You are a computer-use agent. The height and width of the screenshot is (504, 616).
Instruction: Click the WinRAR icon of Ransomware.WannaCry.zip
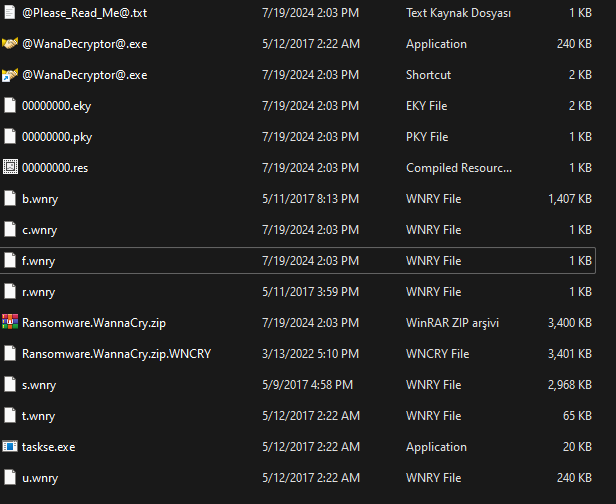(x=10, y=322)
